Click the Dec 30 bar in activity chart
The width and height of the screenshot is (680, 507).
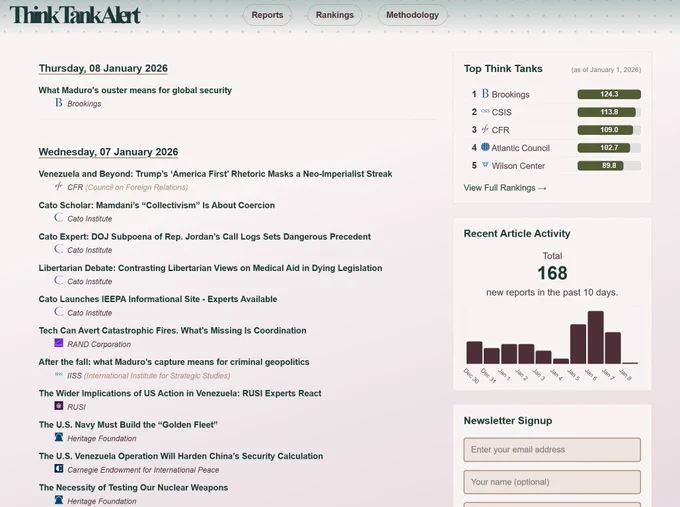474,353
